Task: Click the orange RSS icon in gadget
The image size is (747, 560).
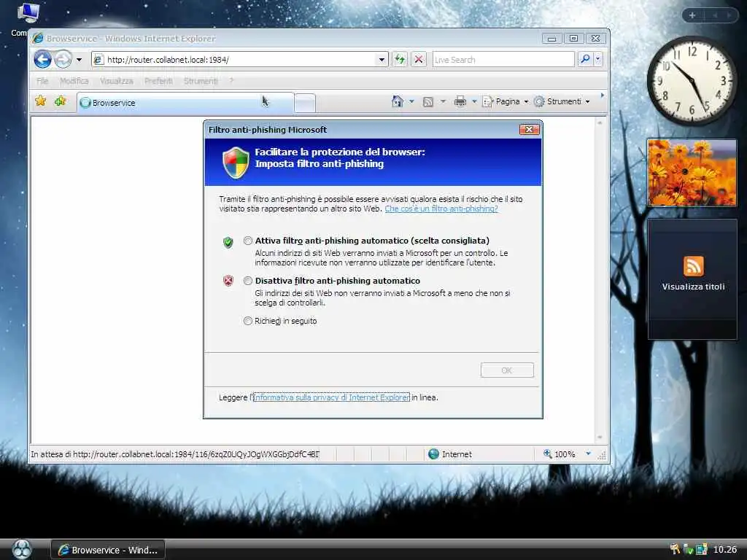Action: (693, 265)
